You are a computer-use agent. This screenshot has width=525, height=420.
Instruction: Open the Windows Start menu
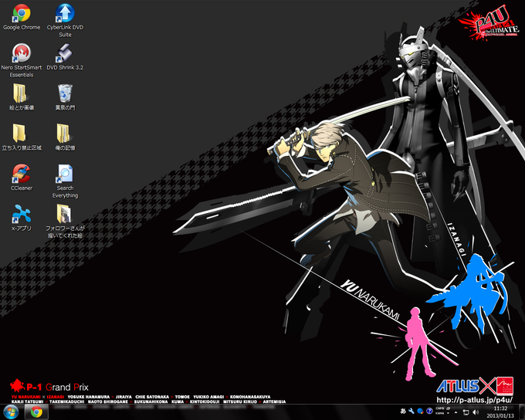(x=11, y=412)
